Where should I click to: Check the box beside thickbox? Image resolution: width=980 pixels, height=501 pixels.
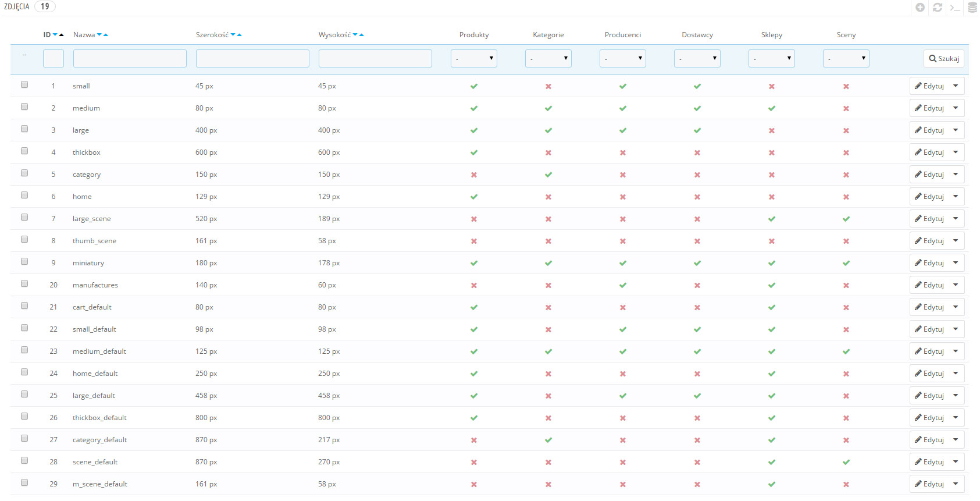[24, 151]
